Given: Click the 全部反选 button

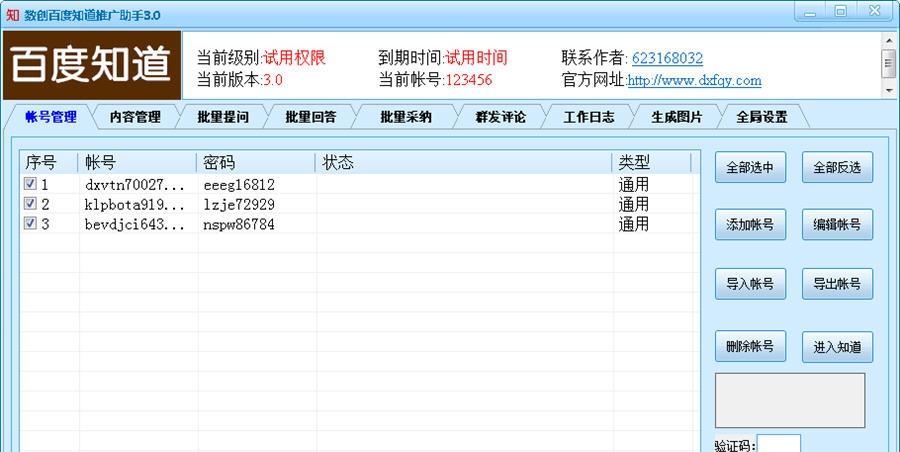Looking at the screenshot, I should pyautogui.click(x=837, y=167).
